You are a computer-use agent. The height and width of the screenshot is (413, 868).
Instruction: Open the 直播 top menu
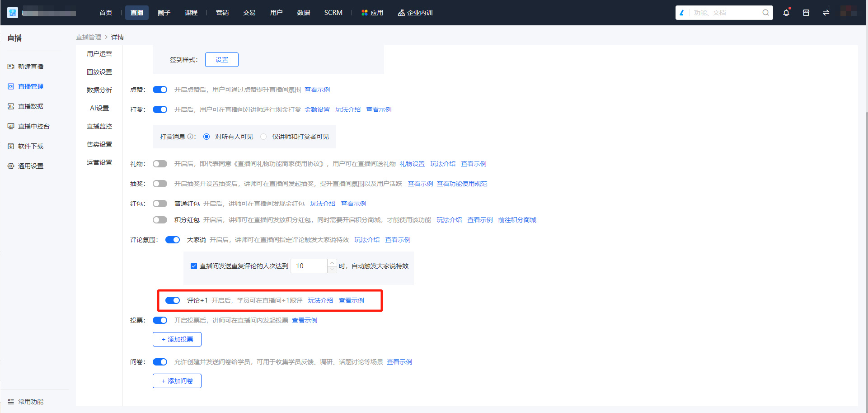137,13
